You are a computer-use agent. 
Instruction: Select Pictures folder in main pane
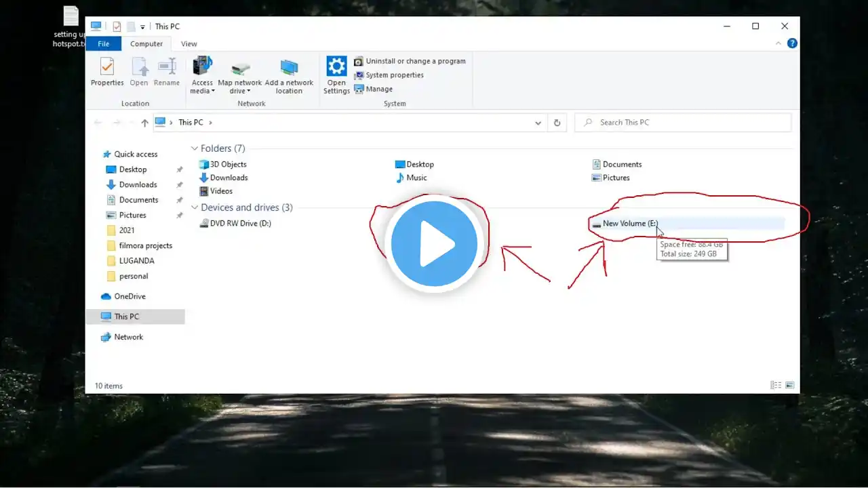[610, 178]
